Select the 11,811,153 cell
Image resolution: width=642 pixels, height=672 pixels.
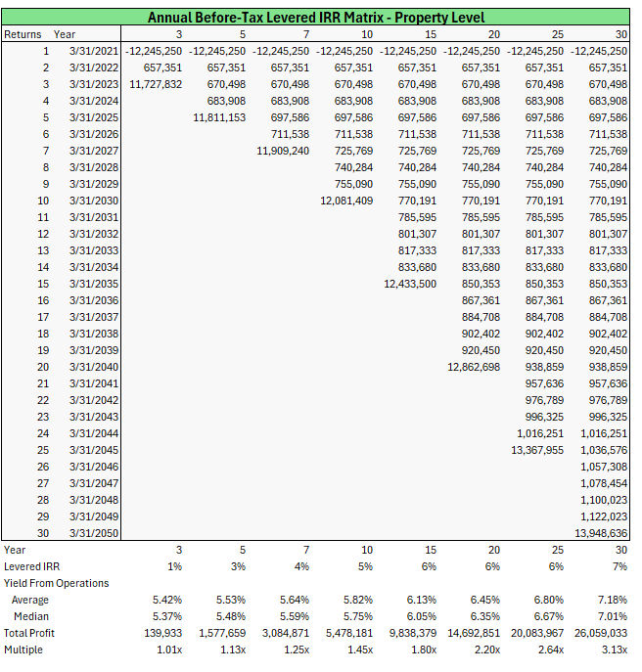pyautogui.click(x=219, y=117)
